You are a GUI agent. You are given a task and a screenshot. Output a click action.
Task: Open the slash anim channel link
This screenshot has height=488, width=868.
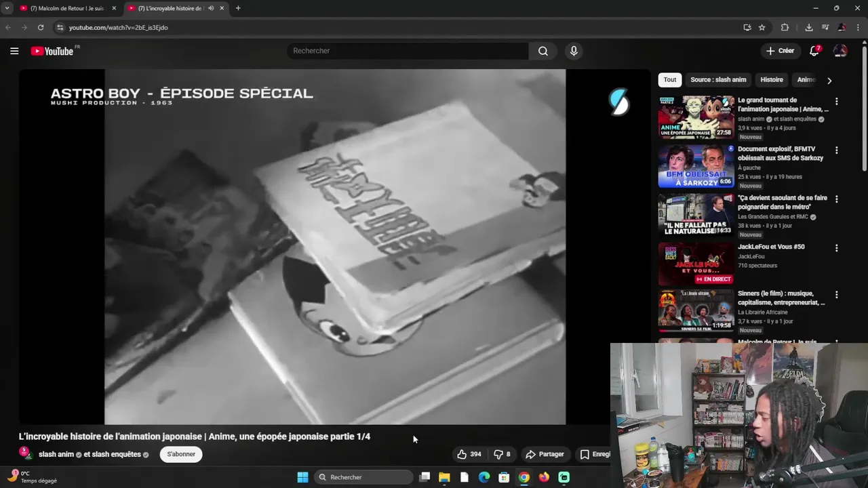(x=56, y=454)
